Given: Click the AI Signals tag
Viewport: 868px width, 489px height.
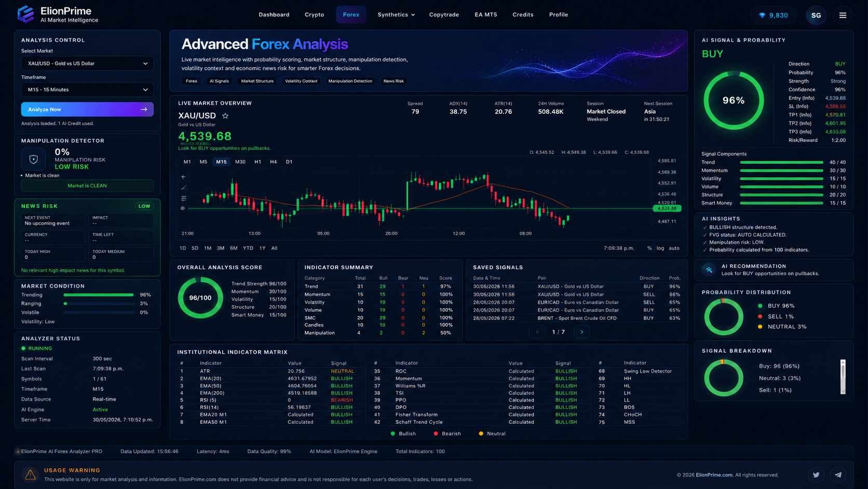Looking at the screenshot, I should 219,81.
